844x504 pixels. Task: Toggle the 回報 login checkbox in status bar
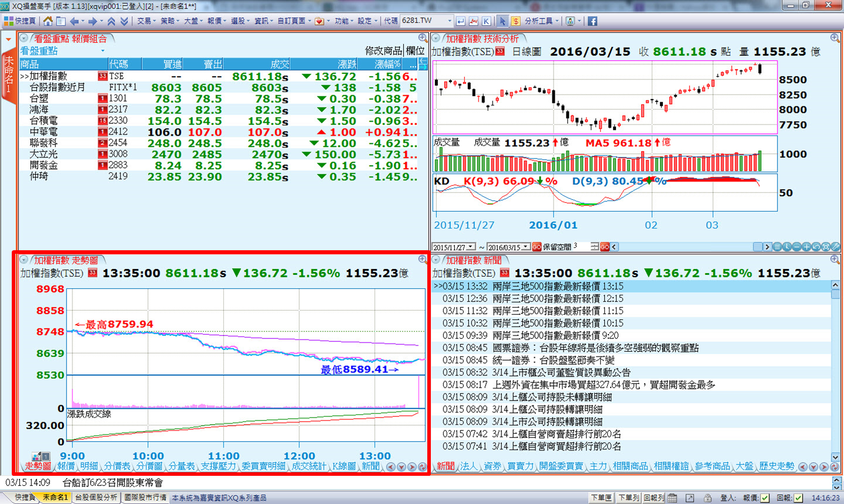pyautogui.click(x=798, y=498)
